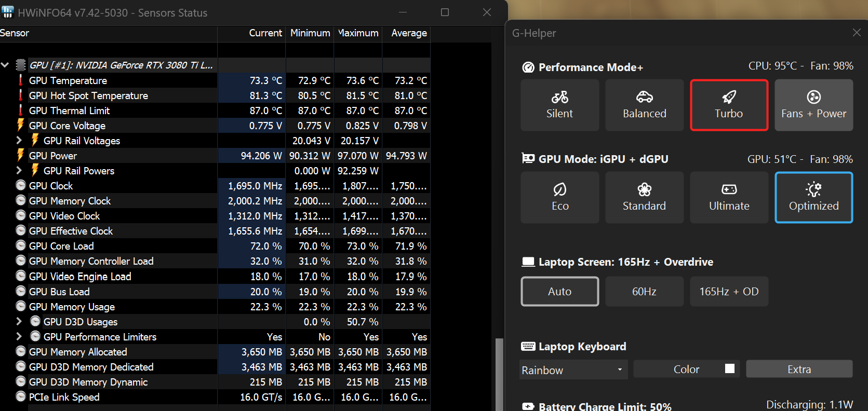Click the GPU chip icon beside NVIDIA GeForce
Image resolution: width=868 pixels, height=411 pixels.
[x=21, y=65]
